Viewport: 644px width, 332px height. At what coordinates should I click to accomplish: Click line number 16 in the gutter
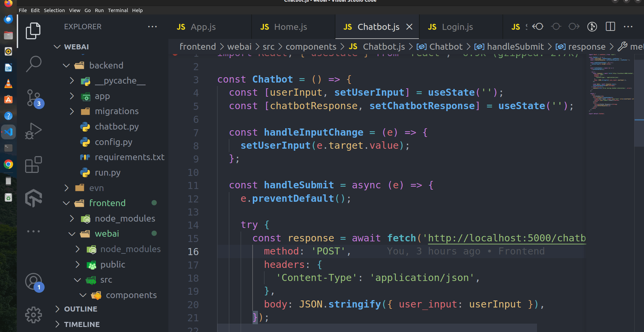coord(193,251)
